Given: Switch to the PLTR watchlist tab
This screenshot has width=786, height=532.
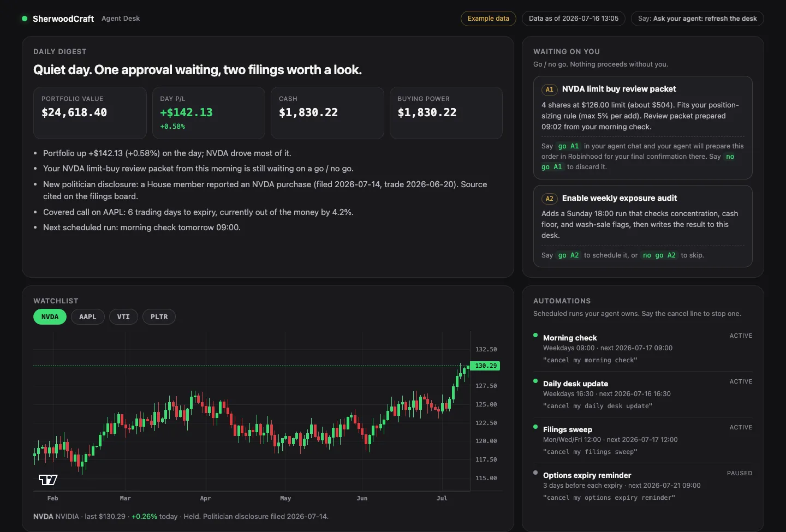Looking at the screenshot, I should coord(159,317).
